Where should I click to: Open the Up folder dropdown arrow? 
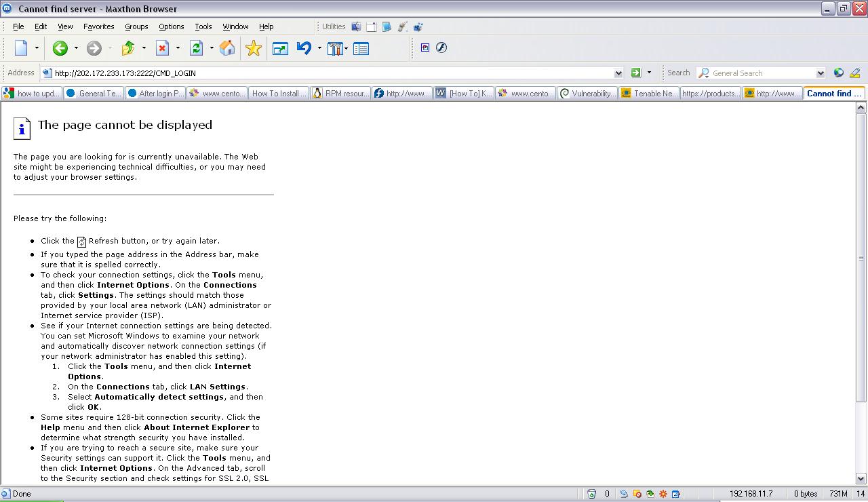click(x=144, y=48)
